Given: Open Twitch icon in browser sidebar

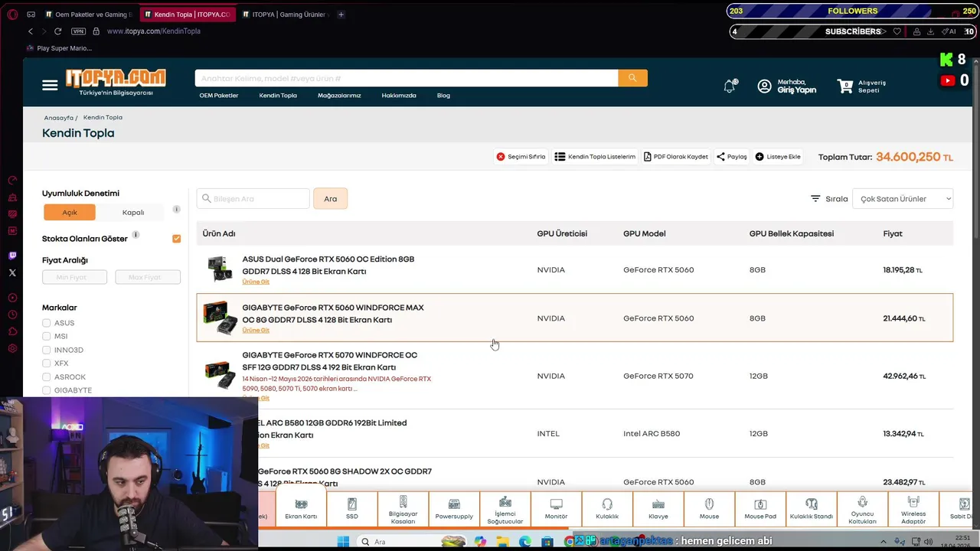Looking at the screenshot, I should pos(12,256).
